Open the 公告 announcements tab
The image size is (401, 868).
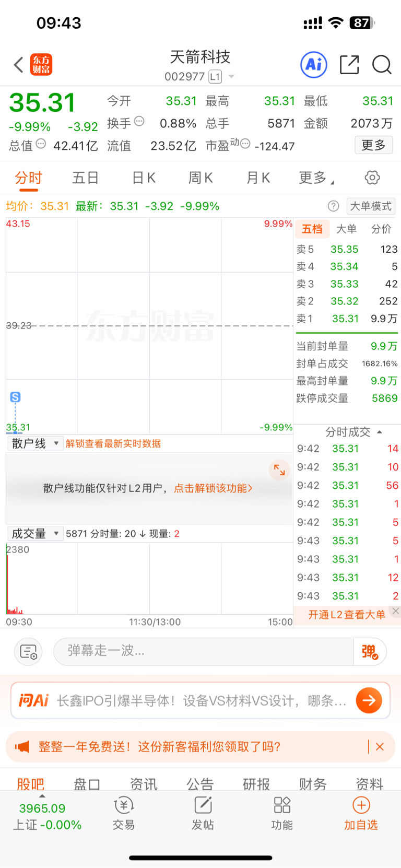click(x=200, y=783)
